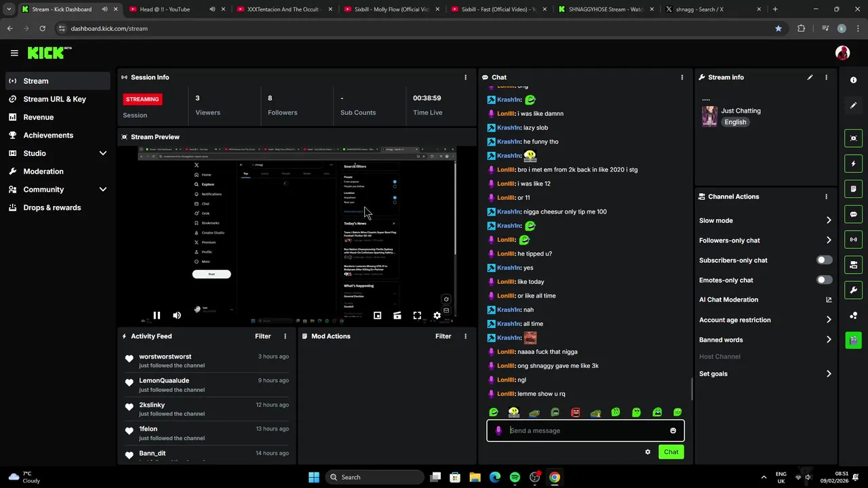Open Stream info three-dot menu
Image resolution: width=868 pixels, height=488 pixels.
tap(826, 77)
